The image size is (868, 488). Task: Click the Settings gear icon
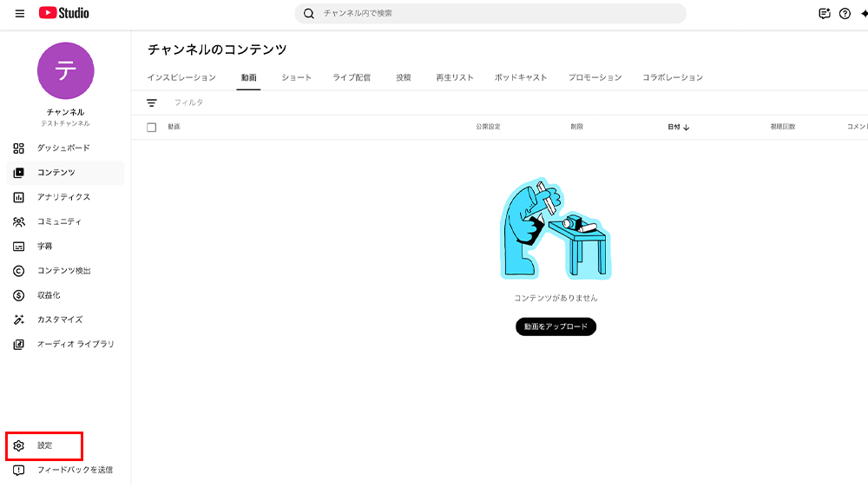19,446
